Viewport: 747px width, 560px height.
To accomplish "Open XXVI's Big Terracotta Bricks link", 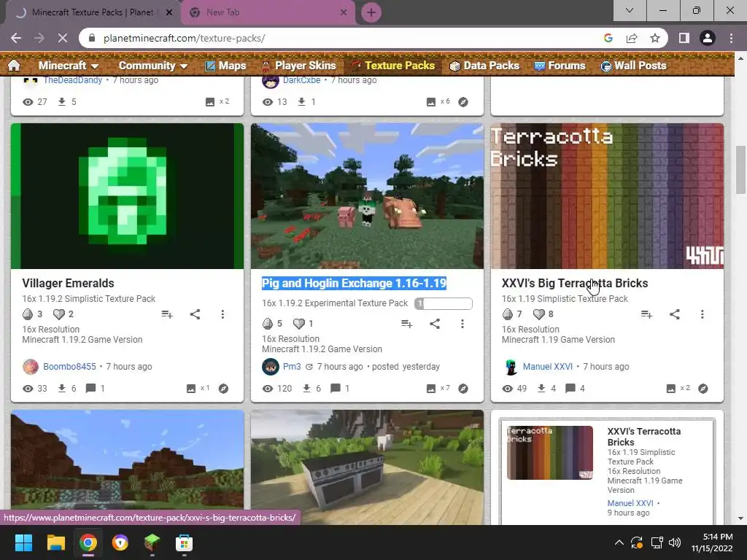I will coord(575,283).
